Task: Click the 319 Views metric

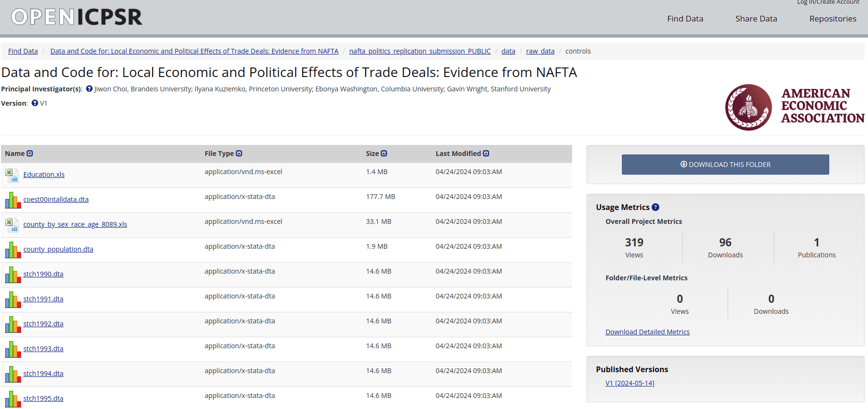Action: 634,248
